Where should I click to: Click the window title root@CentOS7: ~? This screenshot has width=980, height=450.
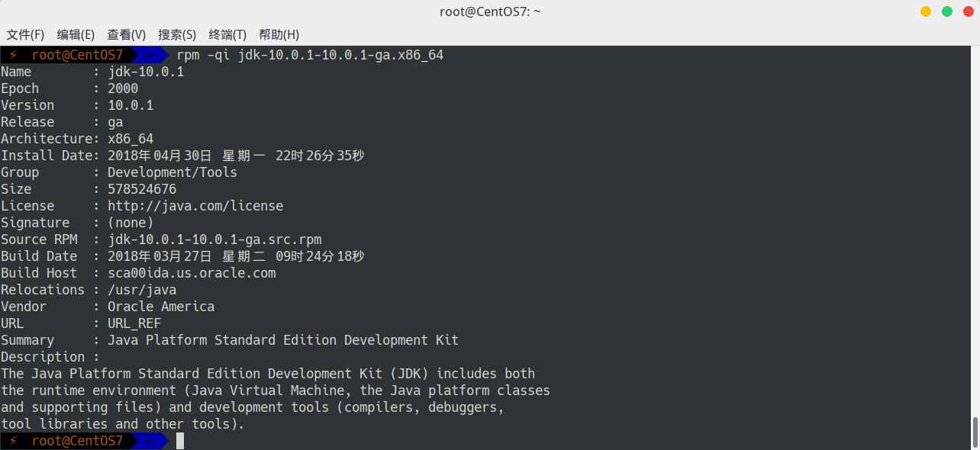point(490,11)
